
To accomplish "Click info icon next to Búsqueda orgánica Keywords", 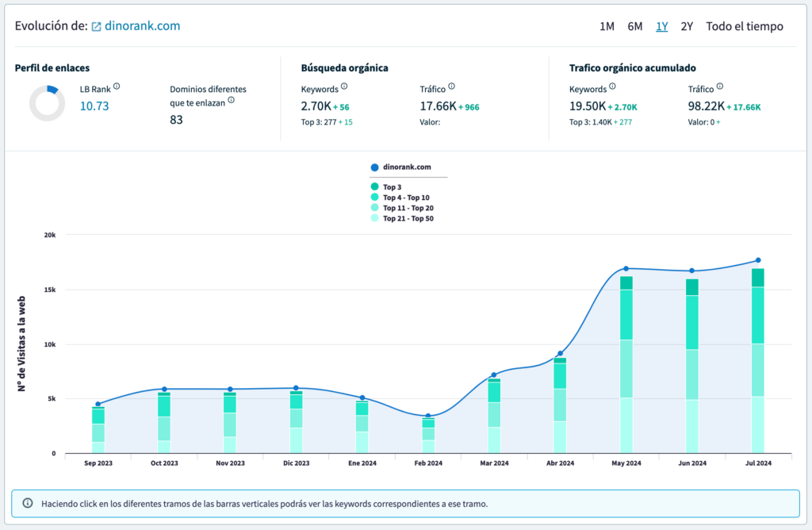I will coord(344,86).
